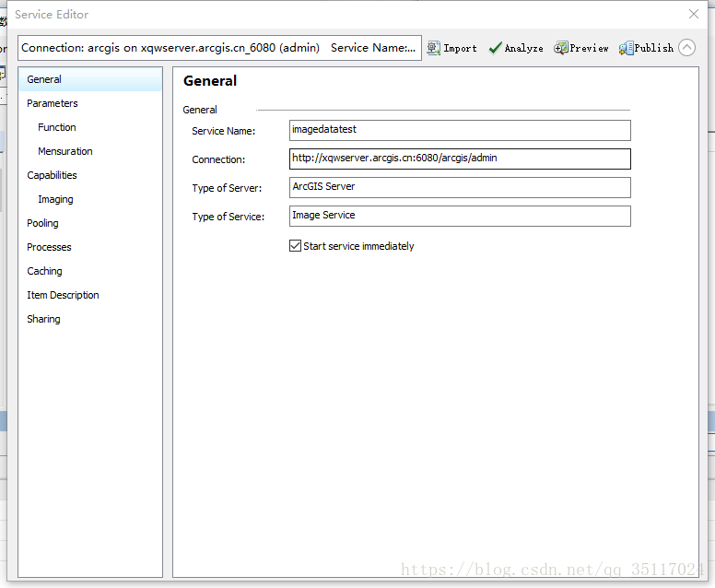The height and width of the screenshot is (588, 715).
Task: Click the Connection: label
Action: 218,159
